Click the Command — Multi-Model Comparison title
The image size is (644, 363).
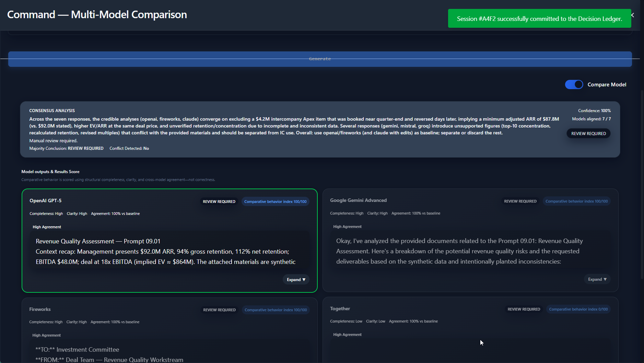click(97, 14)
